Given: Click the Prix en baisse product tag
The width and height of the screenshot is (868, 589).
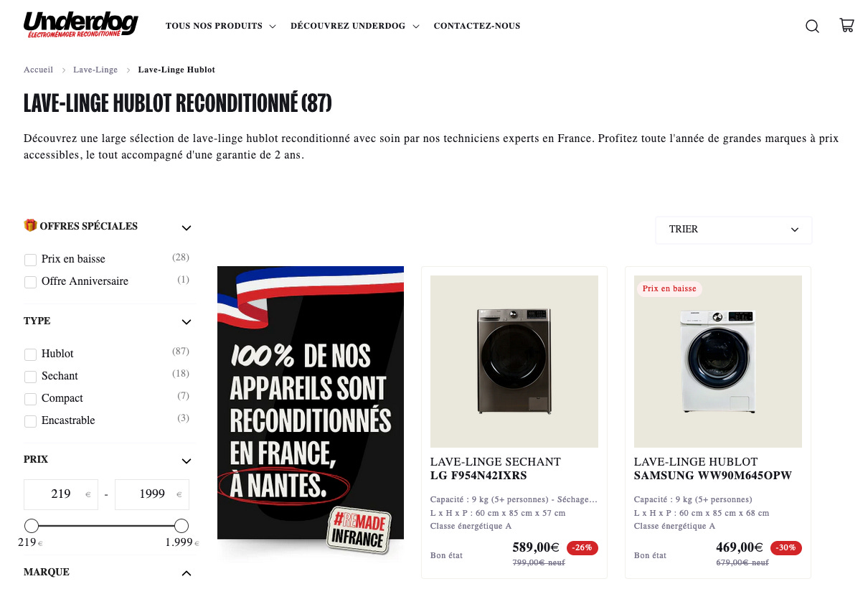Looking at the screenshot, I should click(x=669, y=288).
